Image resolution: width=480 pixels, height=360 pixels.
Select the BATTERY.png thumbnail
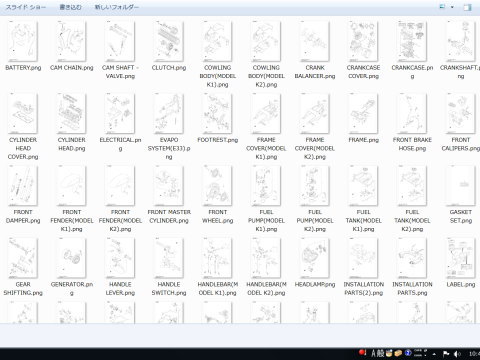click(23, 42)
